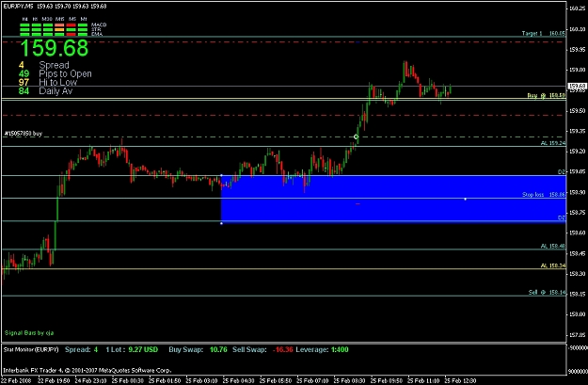Select the Sell Swap -16.36 value
The width and height of the screenshot is (588, 385).
(283, 350)
